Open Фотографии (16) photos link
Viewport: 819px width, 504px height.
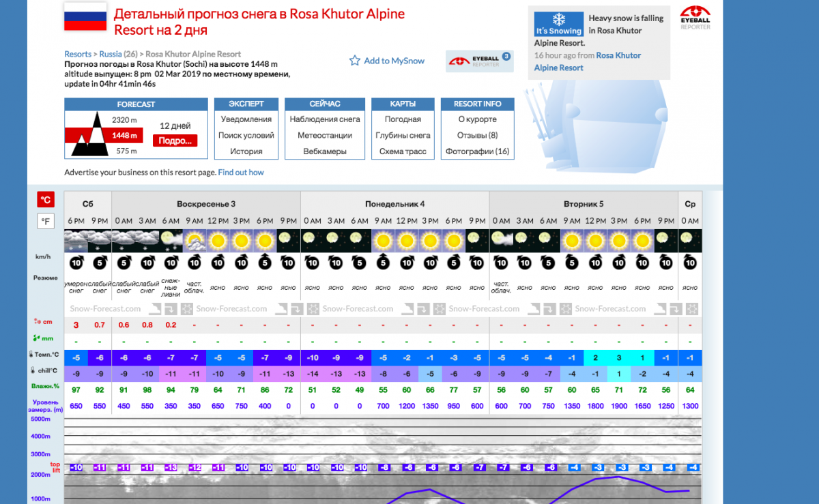point(478,151)
